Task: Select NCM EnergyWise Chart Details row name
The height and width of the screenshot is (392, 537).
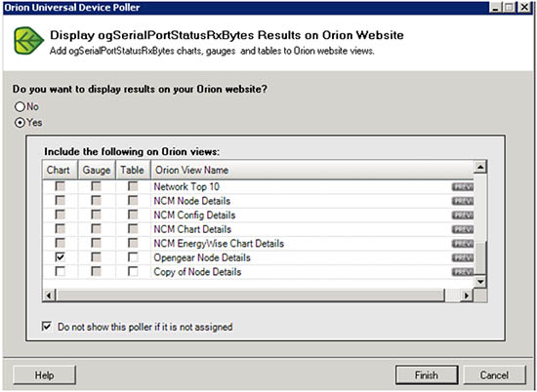Action: coord(219,244)
